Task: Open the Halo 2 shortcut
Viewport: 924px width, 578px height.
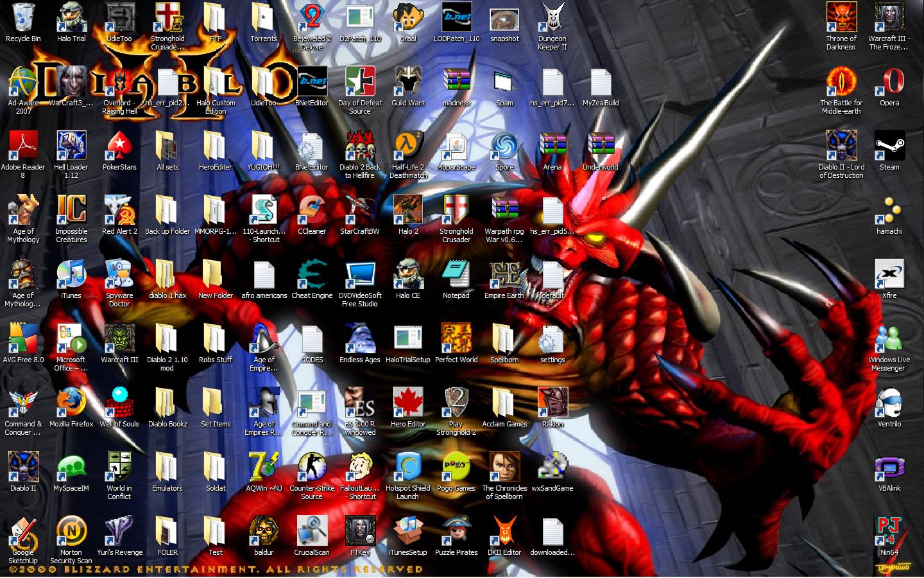Action: point(408,210)
